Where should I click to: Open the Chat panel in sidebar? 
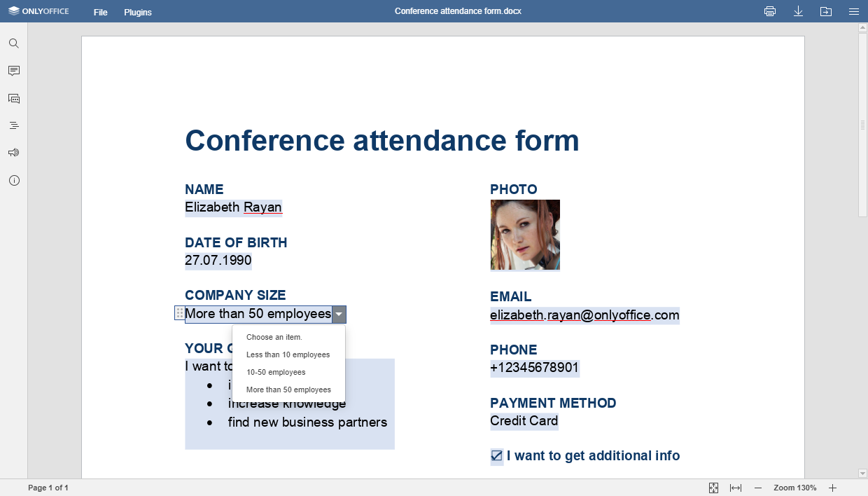13,99
